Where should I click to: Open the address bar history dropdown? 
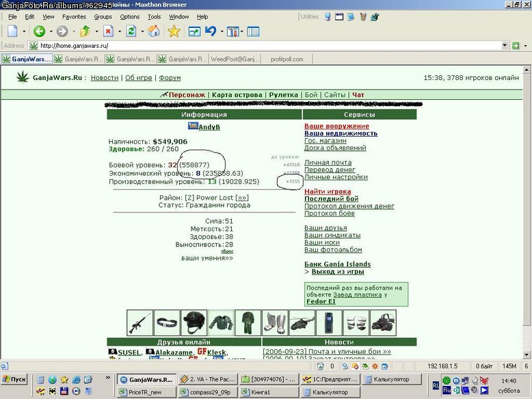pos(505,45)
